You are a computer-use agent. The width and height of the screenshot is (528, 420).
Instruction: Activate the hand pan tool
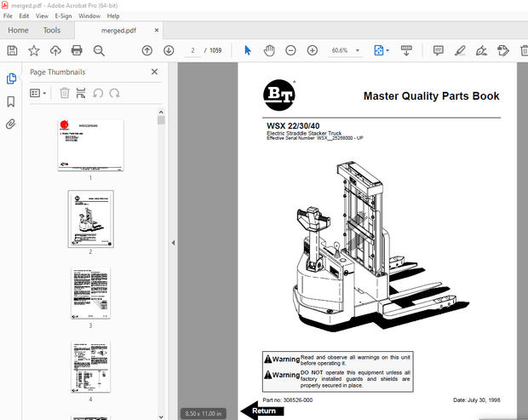tap(269, 50)
